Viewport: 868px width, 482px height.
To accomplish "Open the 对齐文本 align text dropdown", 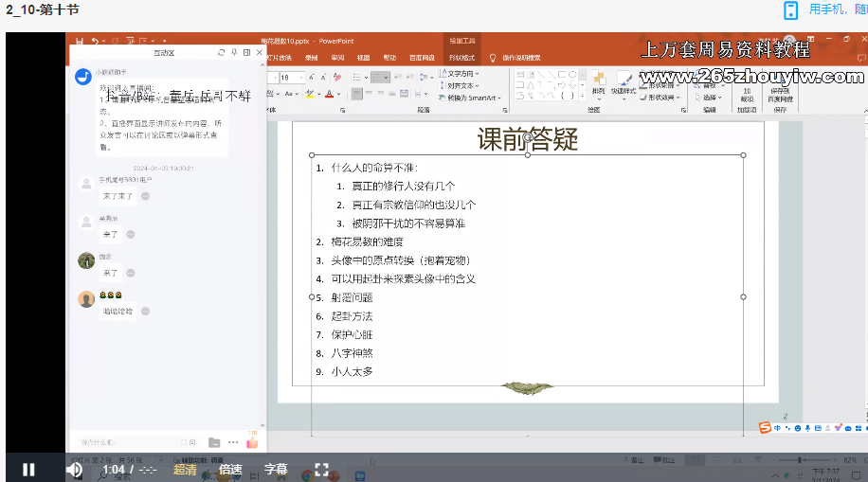I will [x=460, y=86].
